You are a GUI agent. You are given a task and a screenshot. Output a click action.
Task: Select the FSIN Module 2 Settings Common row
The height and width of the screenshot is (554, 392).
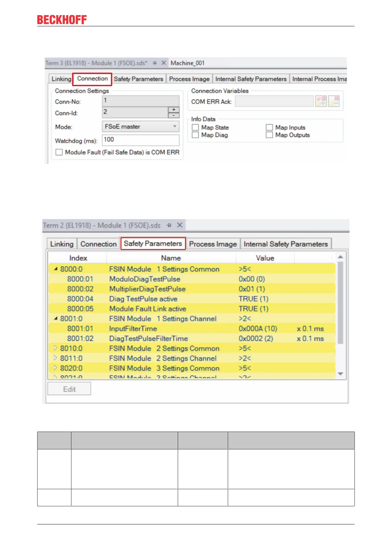point(192,348)
